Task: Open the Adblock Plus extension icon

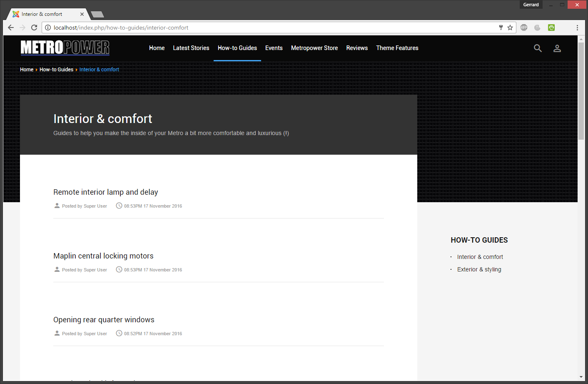Action: pos(524,28)
